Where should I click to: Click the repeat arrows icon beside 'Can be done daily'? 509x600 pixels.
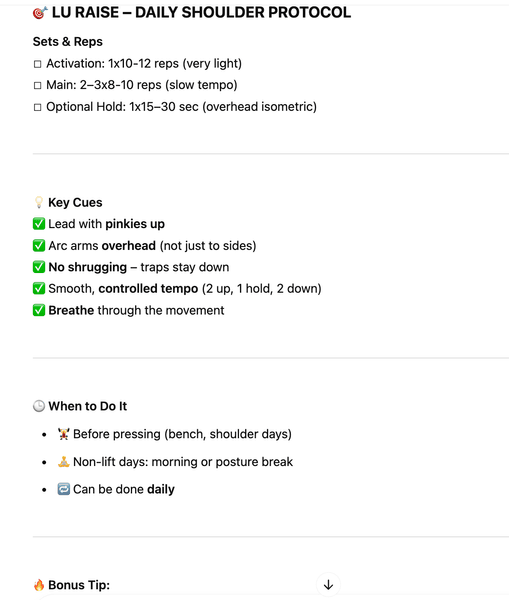63,489
